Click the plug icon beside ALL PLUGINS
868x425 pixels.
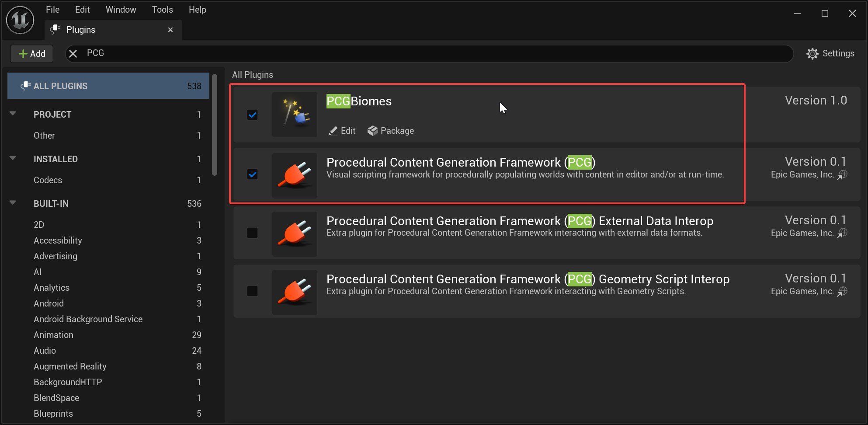pyautogui.click(x=26, y=86)
